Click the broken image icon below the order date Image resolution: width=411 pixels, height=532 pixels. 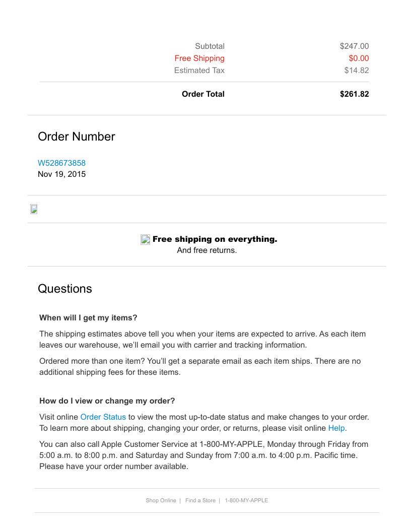[34, 209]
